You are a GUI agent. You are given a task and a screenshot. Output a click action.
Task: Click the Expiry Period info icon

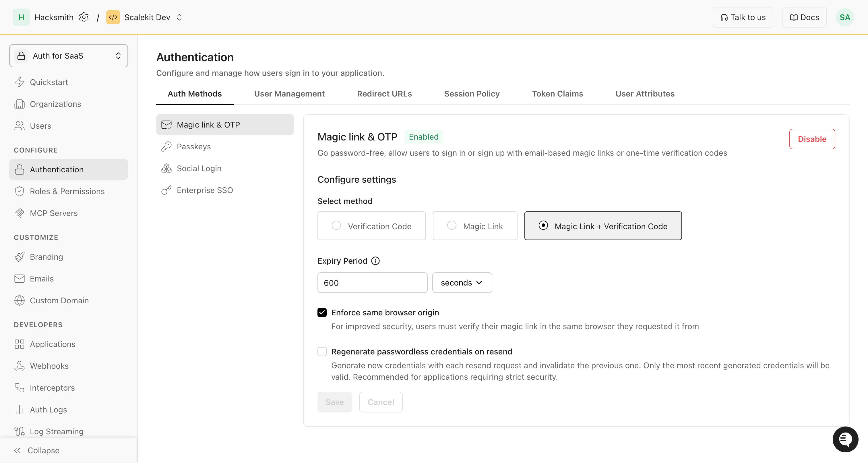[x=375, y=261]
